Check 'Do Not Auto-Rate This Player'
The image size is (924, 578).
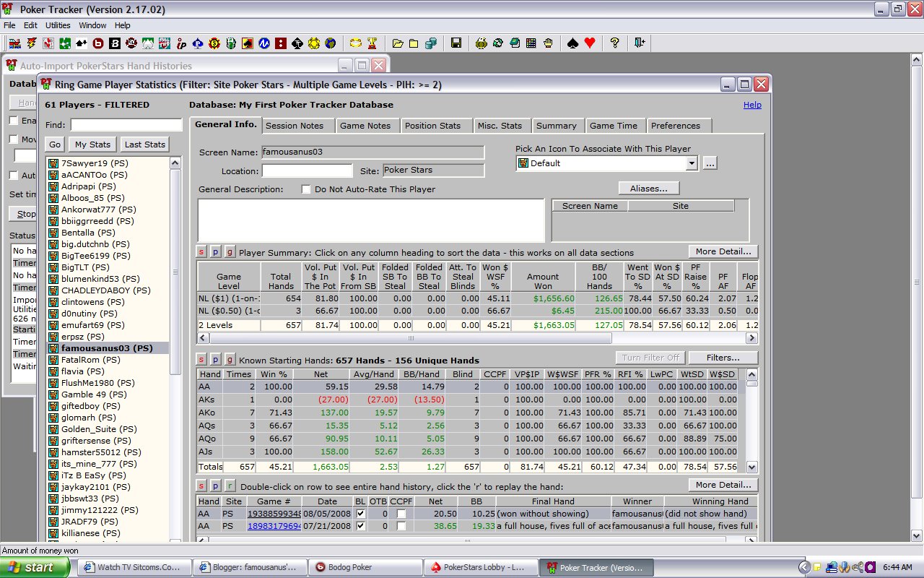[x=307, y=189]
